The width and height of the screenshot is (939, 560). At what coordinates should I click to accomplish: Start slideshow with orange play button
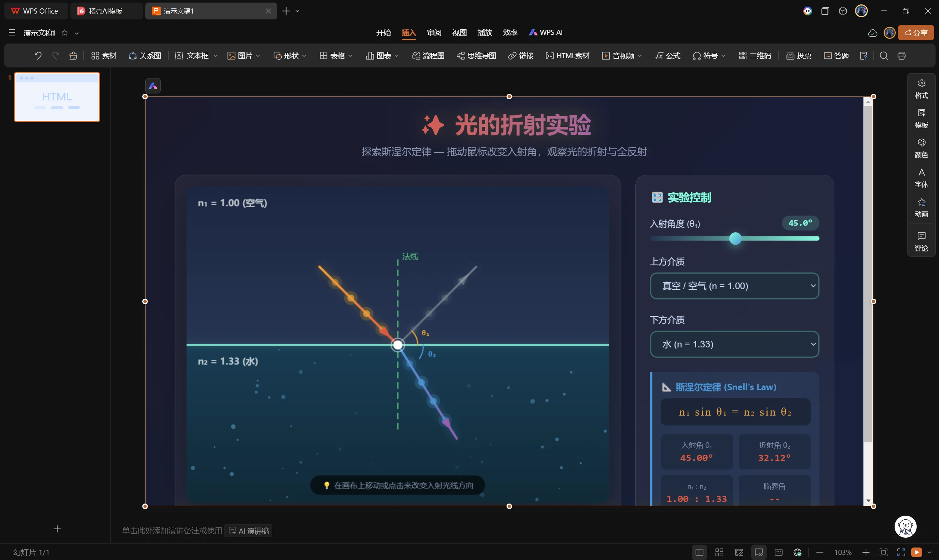(x=916, y=552)
